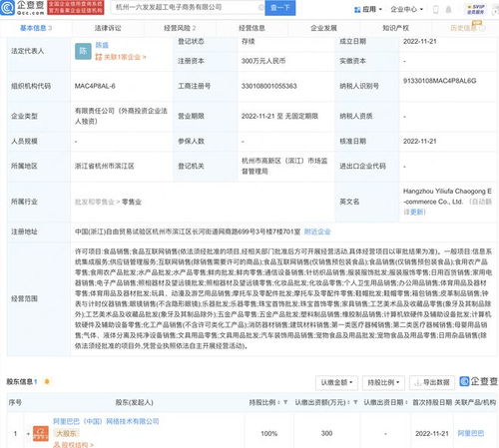499x448 pixels.
Task: Expand the Alibaba shareholder row with plus sign
Action: (28, 433)
